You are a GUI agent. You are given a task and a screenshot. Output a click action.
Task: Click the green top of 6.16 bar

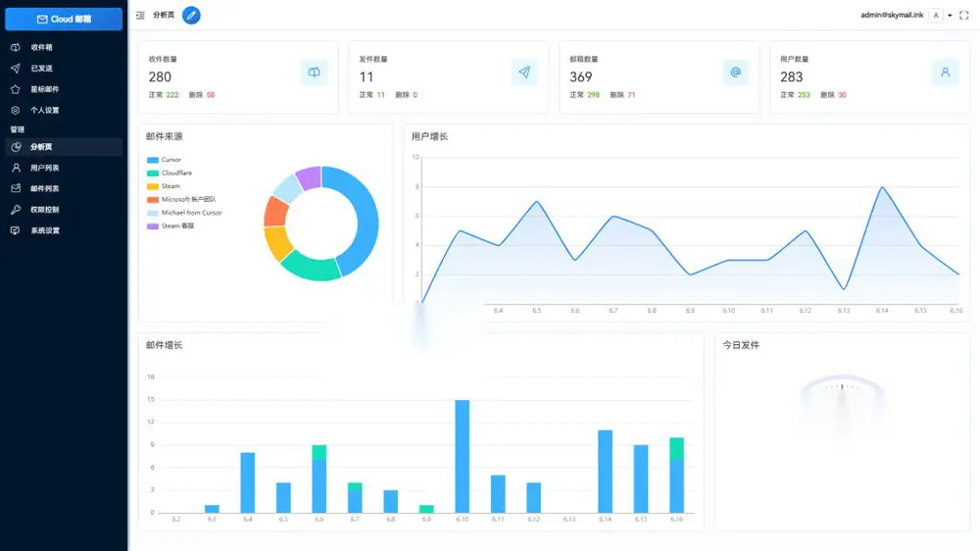coord(676,449)
